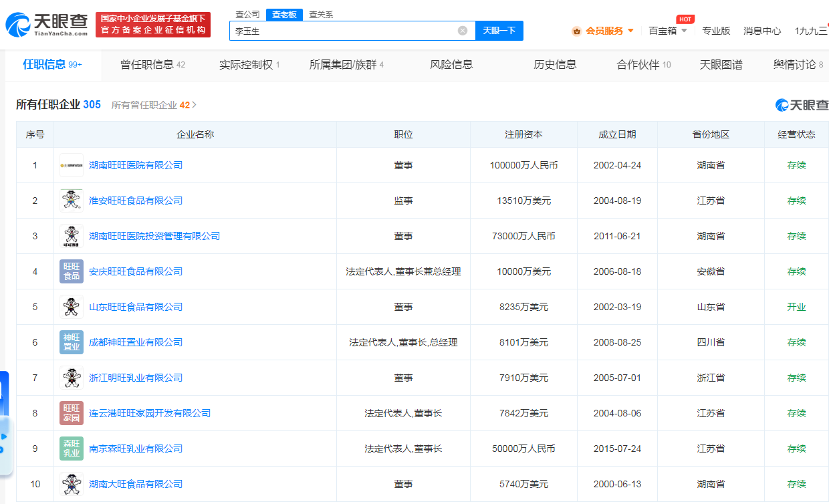Open the 舆情讨论 tab
Screen dimensions: 829x504
pyautogui.click(x=798, y=65)
